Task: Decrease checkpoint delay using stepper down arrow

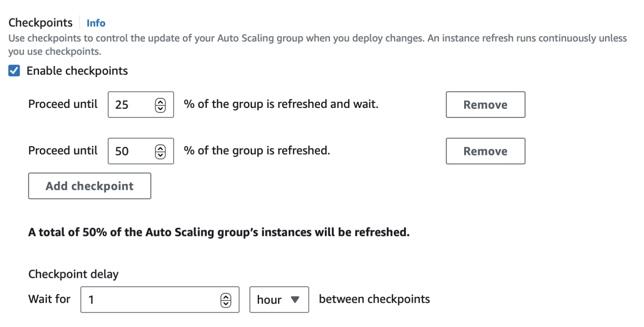Action: [x=226, y=303]
